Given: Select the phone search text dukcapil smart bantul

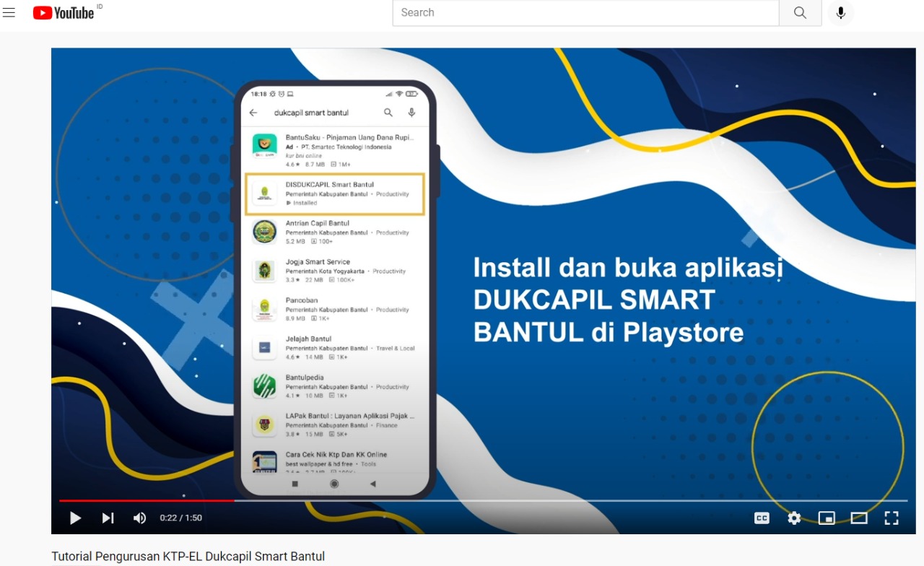Looking at the screenshot, I should [x=311, y=113].
